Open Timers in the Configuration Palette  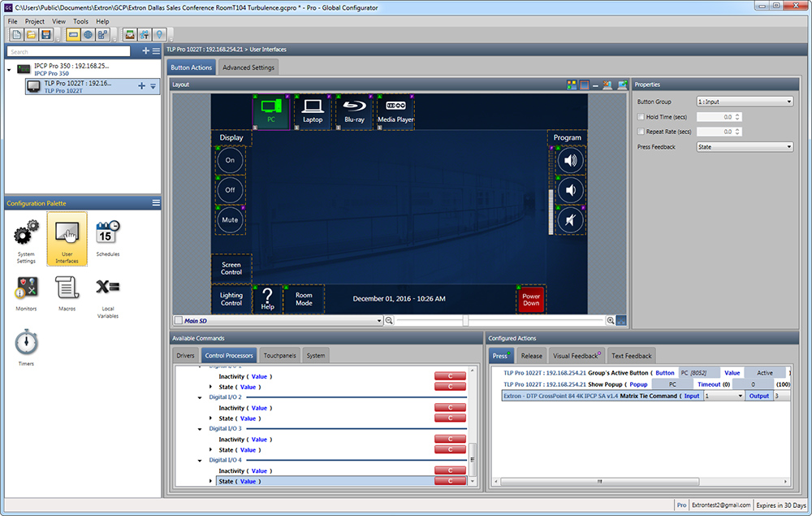pyautogui.click(x=26, y=348)
